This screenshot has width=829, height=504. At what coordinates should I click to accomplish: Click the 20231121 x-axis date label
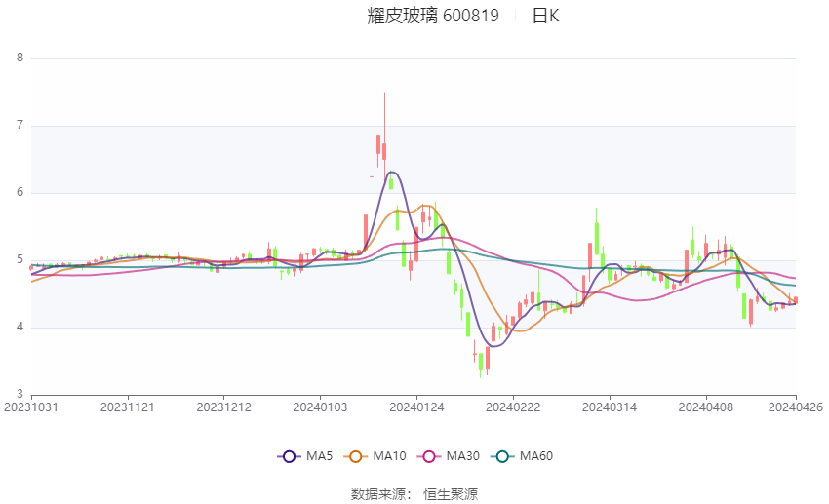128,407
